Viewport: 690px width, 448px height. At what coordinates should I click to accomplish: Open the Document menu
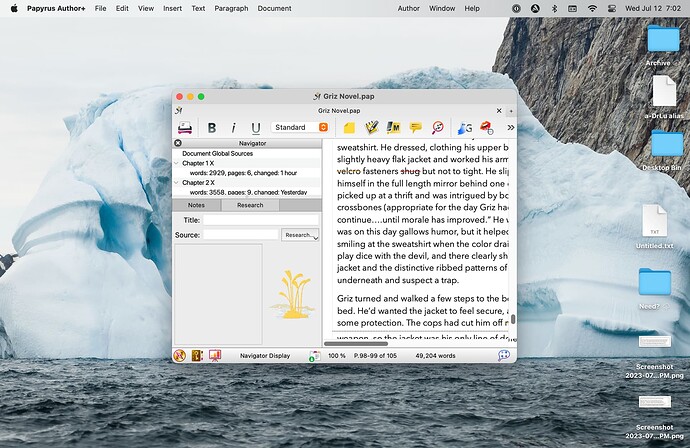(275, 8)
